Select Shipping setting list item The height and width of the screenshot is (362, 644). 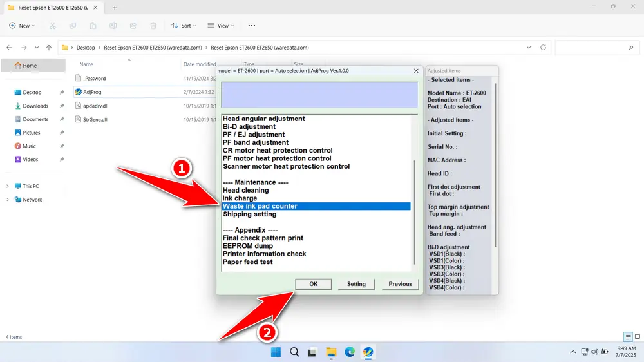point(249,214)
